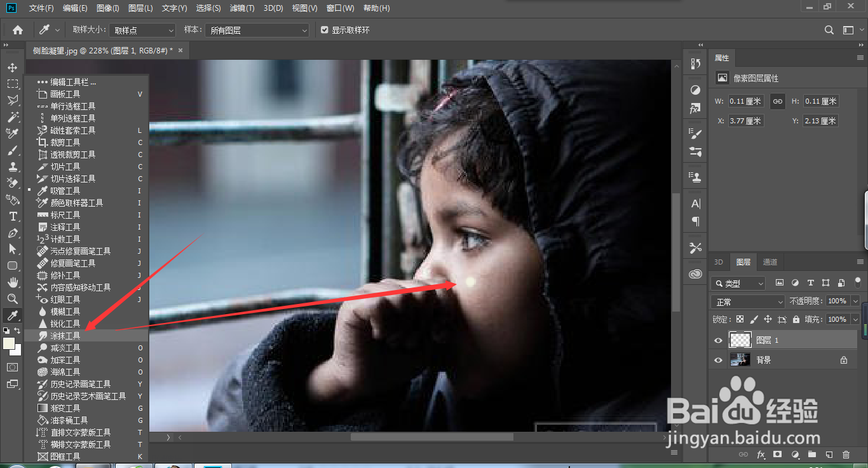Open the search magnifier at top right

[829, 30]
